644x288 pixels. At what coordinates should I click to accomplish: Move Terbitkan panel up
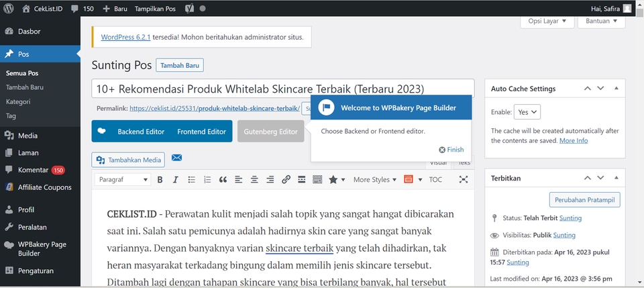[588, 178]
